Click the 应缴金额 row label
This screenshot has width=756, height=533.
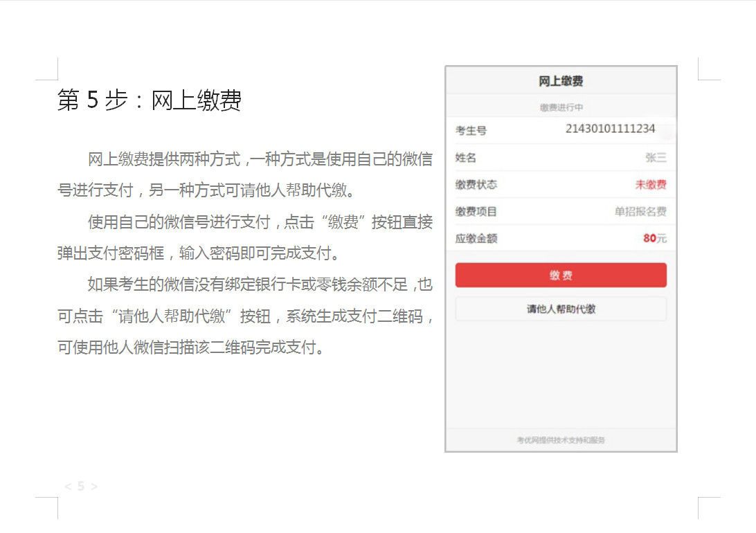(476, 239)
